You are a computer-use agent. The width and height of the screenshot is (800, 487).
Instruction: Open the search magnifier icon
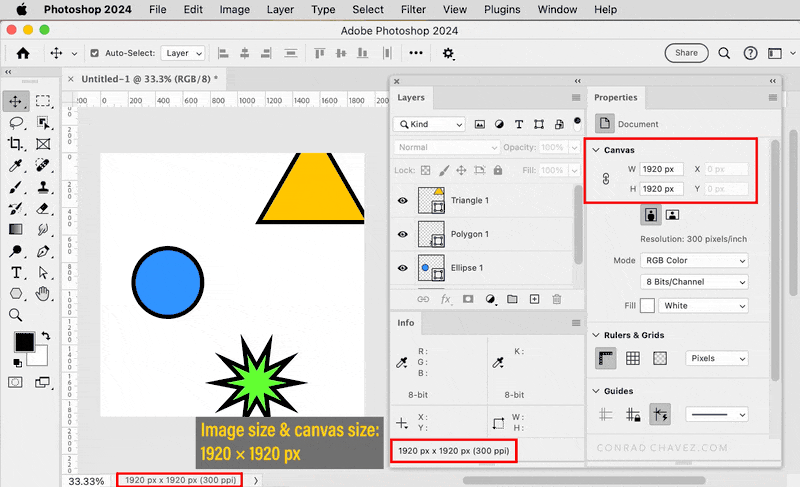click(724, 53)
